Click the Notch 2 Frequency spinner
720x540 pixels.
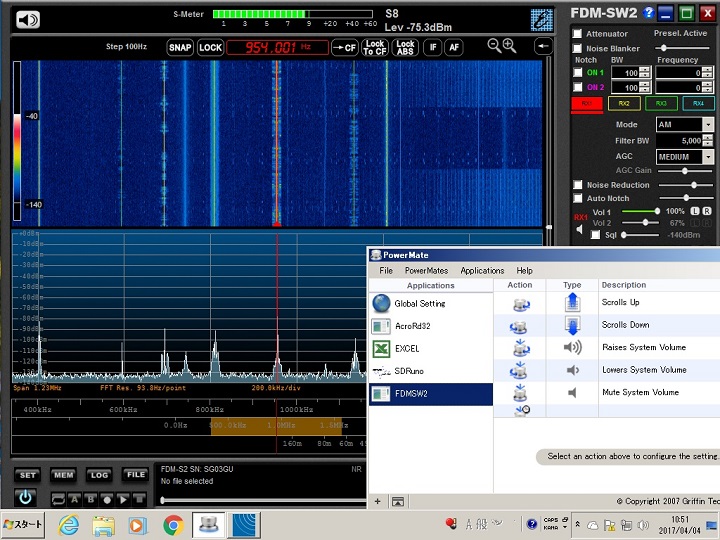coord(707,87)
